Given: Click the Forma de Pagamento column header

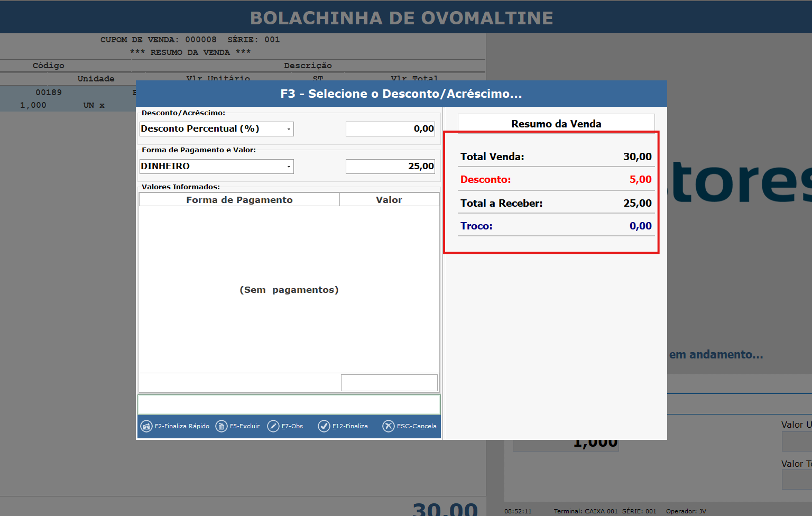Looking at the screenshot, I should tap(239, 200).
